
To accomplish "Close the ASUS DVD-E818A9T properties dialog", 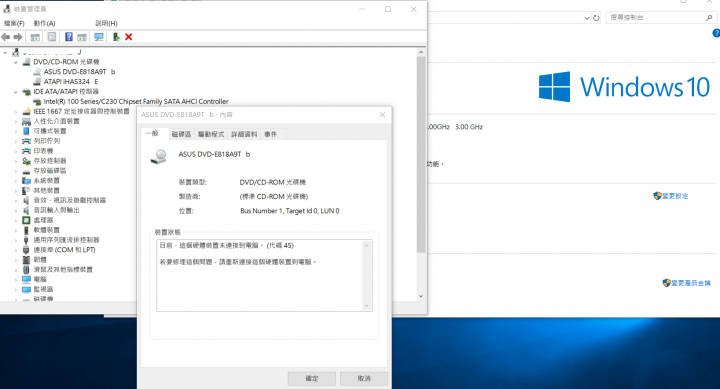I will click(x=382, y=114).
